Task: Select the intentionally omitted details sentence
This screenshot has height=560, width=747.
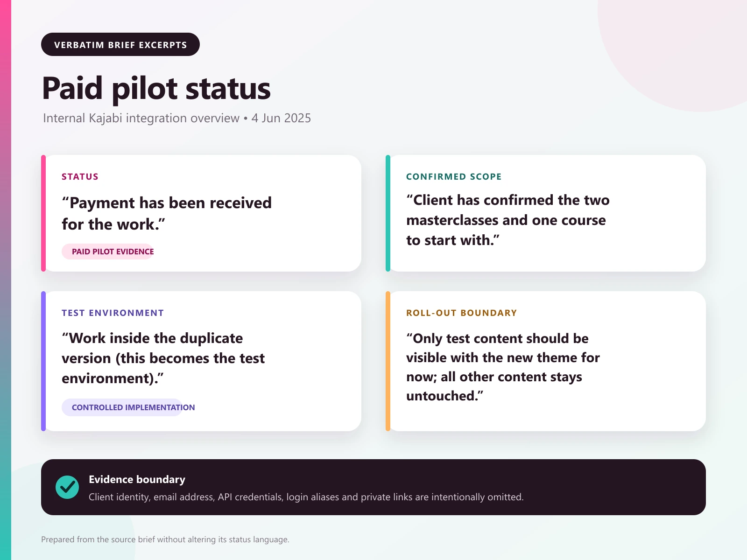Action: (x=306, y=497)
